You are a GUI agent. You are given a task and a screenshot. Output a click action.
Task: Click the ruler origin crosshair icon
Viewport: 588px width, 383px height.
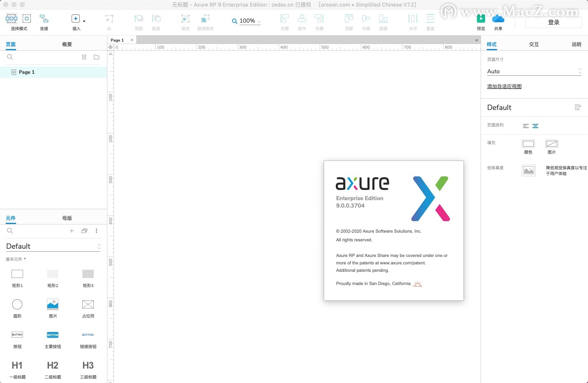tap(110, 47)
